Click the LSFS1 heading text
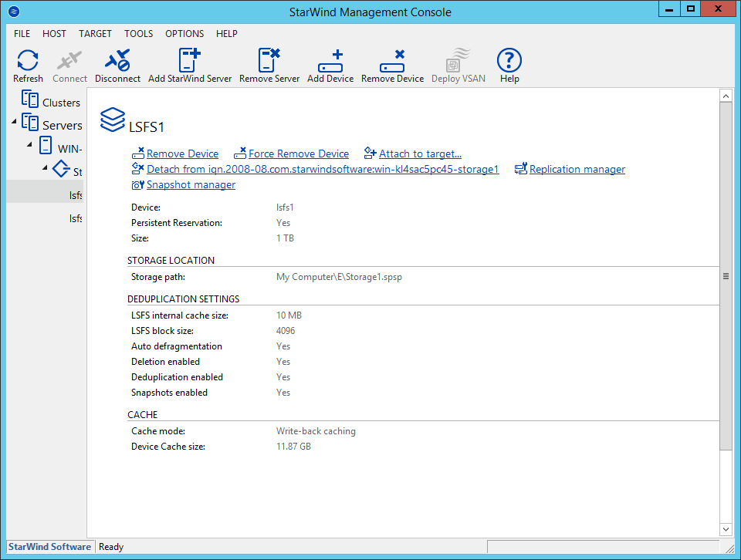 coord(147,127)
